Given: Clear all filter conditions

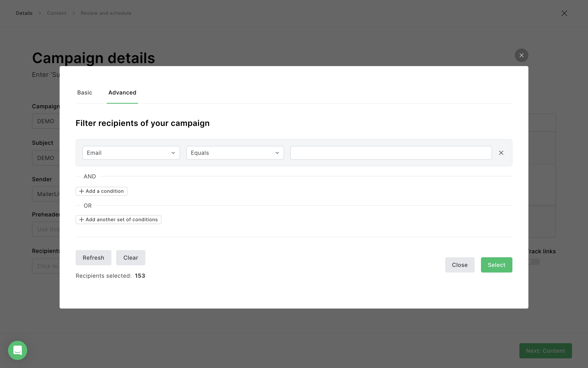Looking at the screenshot, I should point(131,257).
